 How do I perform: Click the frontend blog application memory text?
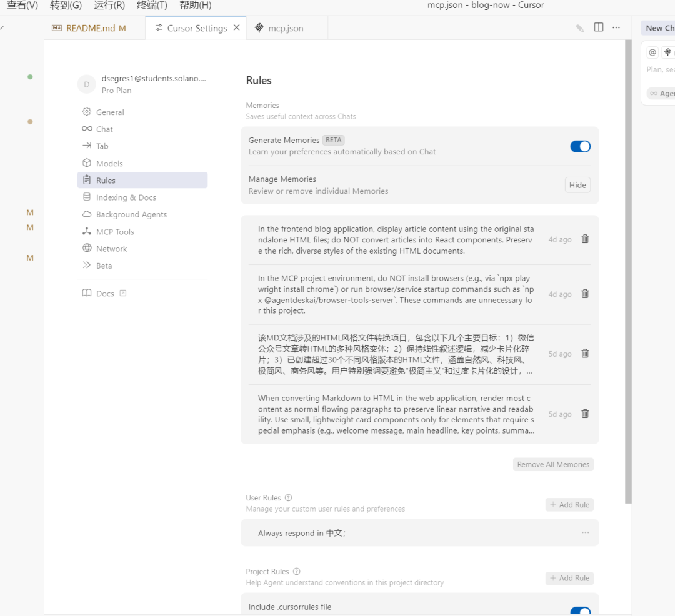pyautogui.click(x=396, y=240)
